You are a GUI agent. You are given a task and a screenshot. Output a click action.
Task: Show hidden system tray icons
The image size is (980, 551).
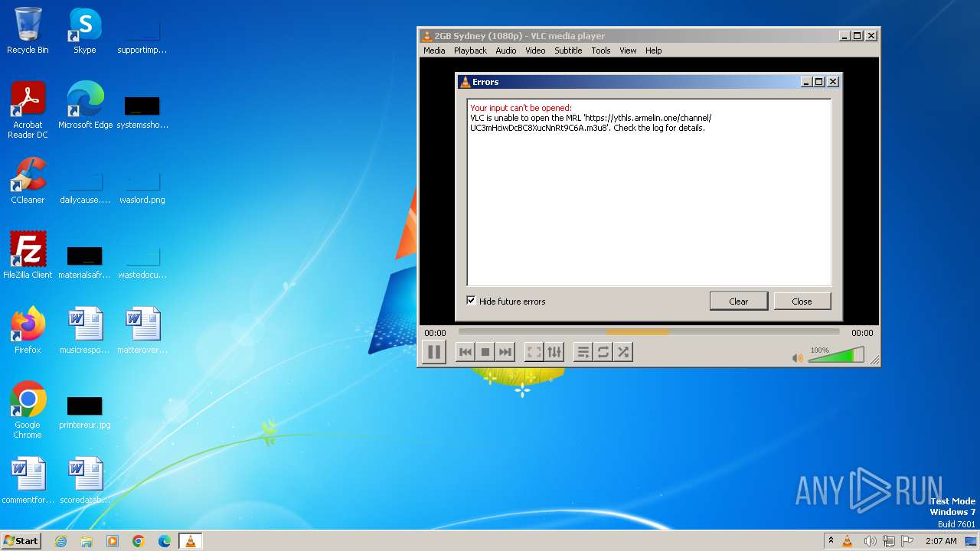pyautogui.click(x=831, y=541)
